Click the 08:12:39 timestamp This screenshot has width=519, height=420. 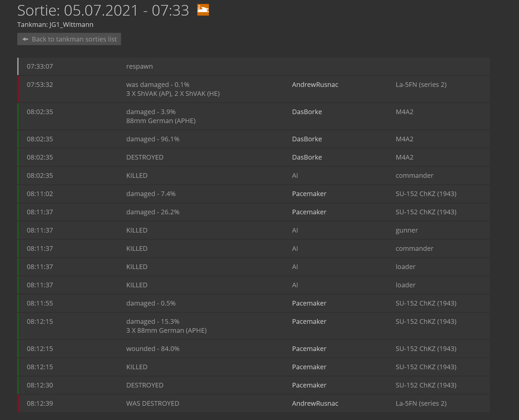pos(40,403)
